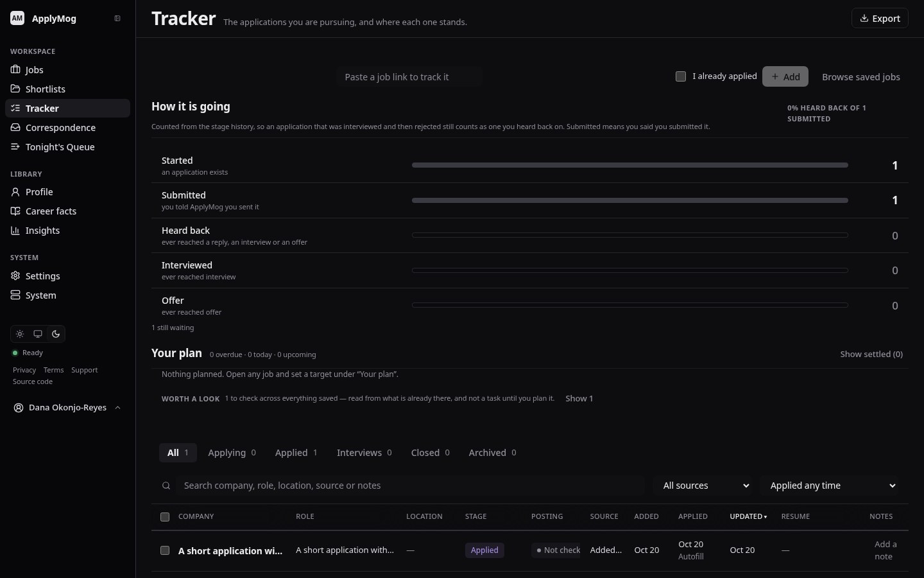Click the Insights bar chart icon

[x=15, y=230]
